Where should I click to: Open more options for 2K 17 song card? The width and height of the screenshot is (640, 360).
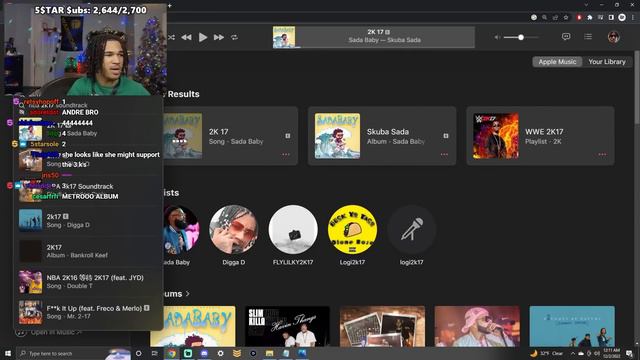tap(286, 154)
